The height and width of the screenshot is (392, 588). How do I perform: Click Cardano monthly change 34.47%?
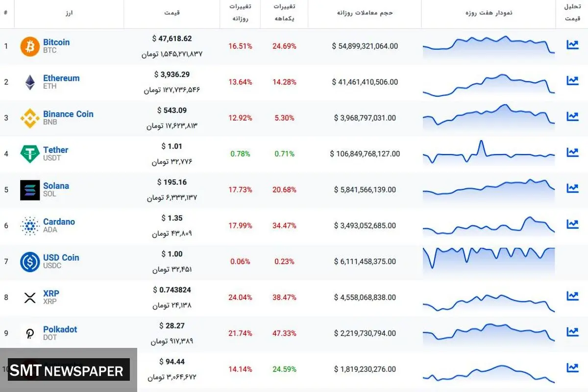point(284,226)
